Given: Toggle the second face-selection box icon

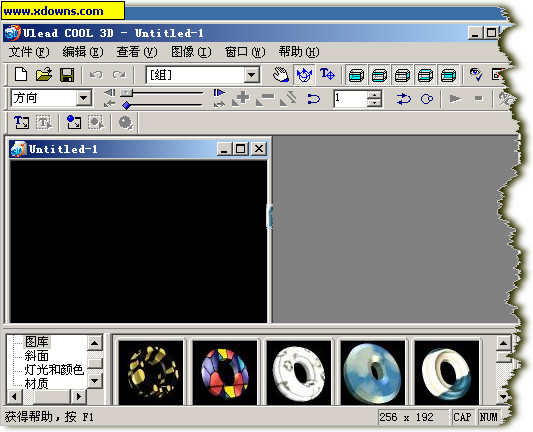Looking at the screenshot, I should [x=379, y=75].
